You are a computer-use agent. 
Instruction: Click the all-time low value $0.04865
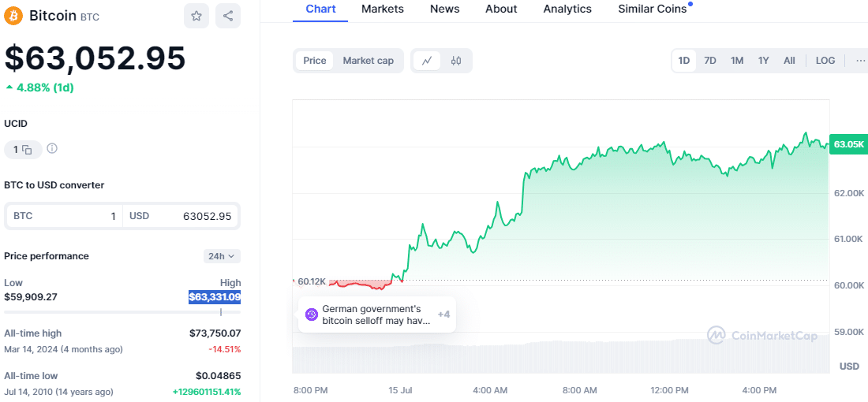coord(218,376)
